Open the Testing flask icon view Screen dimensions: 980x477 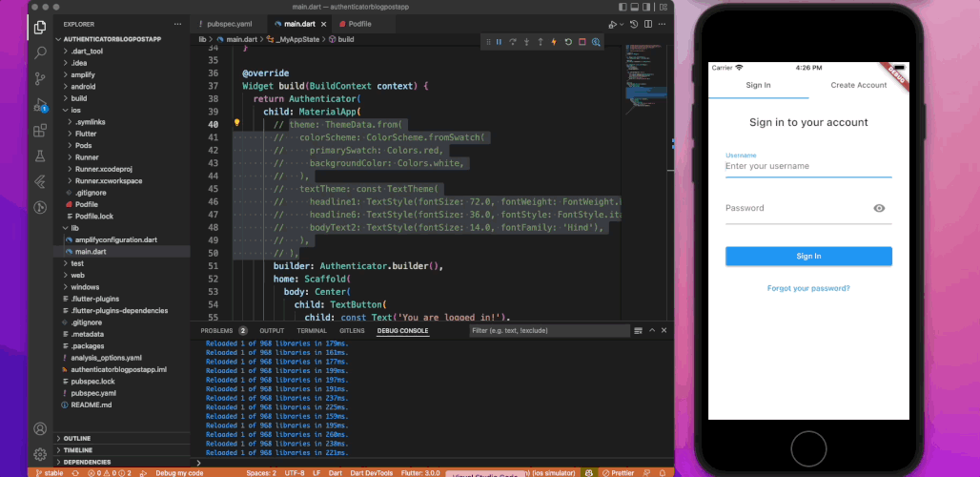pos(40,156)
